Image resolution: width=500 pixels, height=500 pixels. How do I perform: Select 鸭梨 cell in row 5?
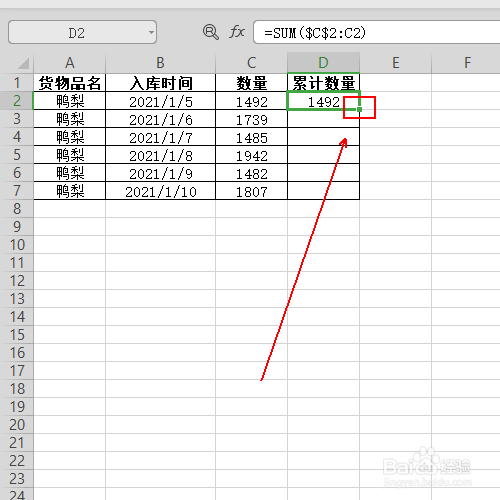pos(70,155)
